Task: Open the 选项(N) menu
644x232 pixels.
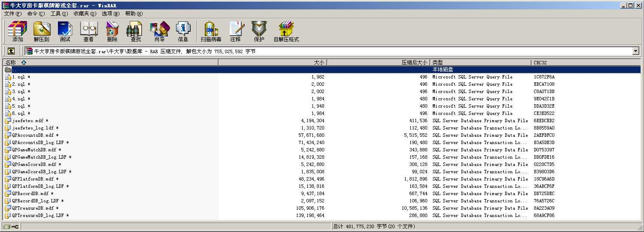Action: point(111,14)
